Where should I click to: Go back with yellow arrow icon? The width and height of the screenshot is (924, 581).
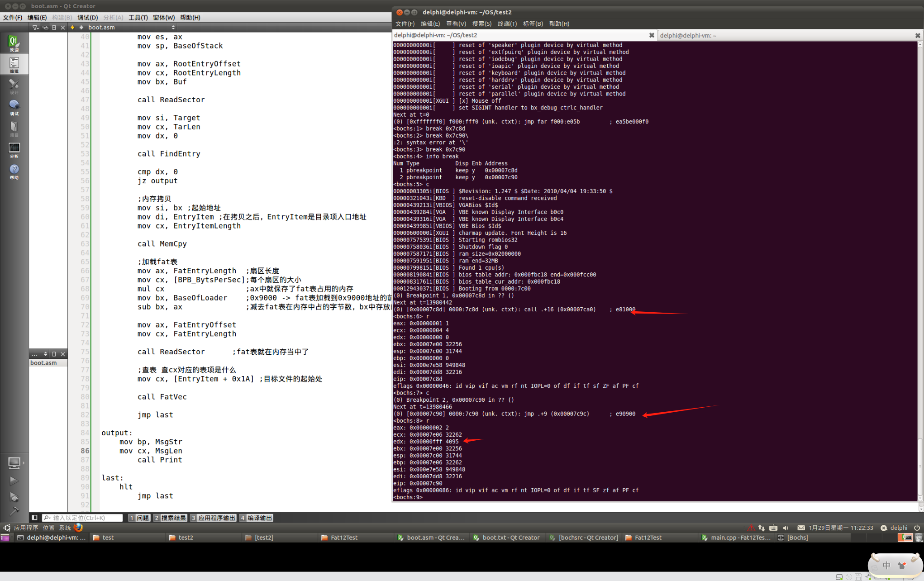(x=72, y=27)
